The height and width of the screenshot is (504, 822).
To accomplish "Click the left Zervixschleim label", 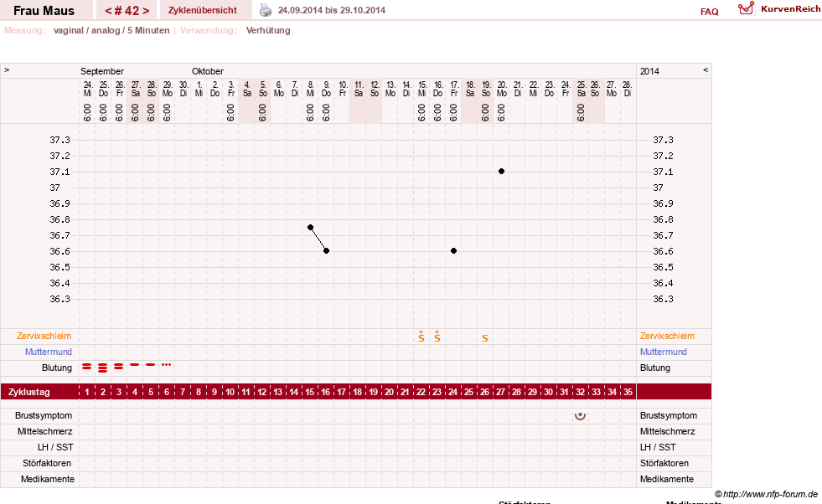I will (x=44, y=336).
